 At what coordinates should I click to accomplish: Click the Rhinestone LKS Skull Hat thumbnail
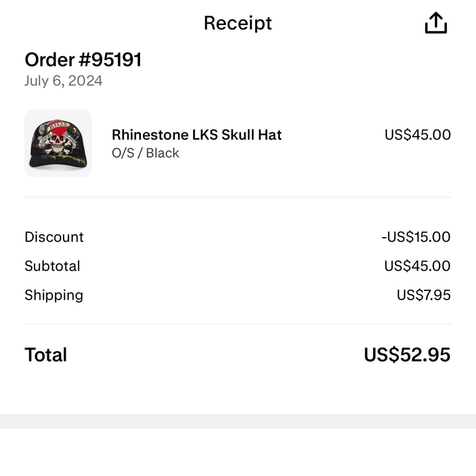point(58,143)
